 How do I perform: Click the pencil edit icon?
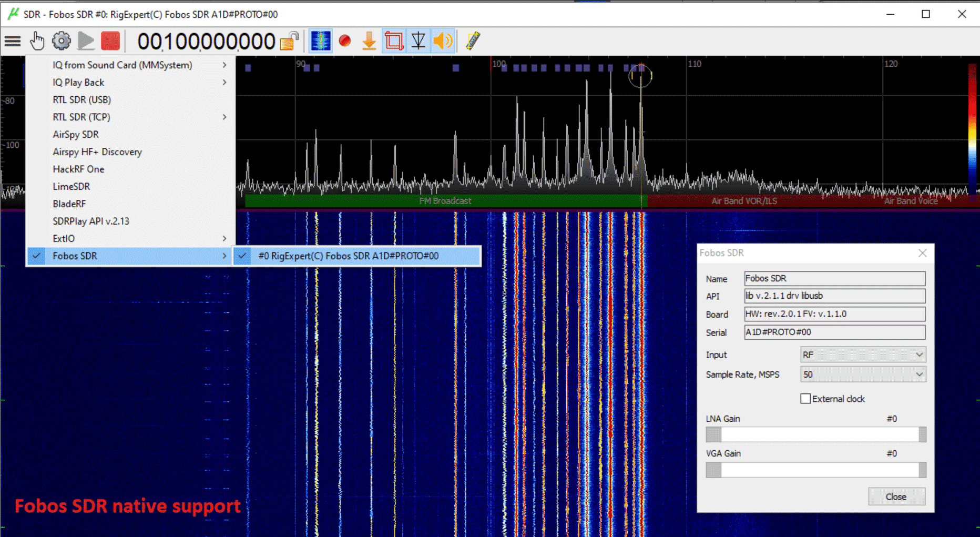point(473,41)
